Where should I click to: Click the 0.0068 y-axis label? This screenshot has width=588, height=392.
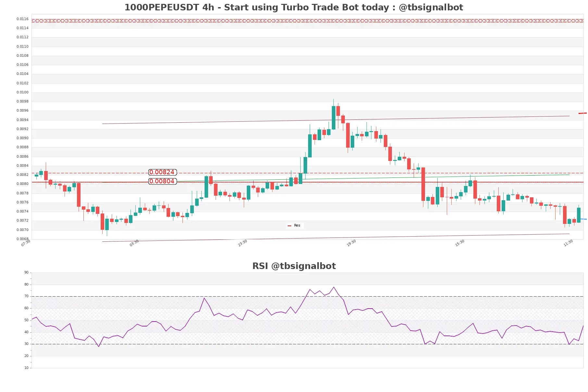click(22, 239)
